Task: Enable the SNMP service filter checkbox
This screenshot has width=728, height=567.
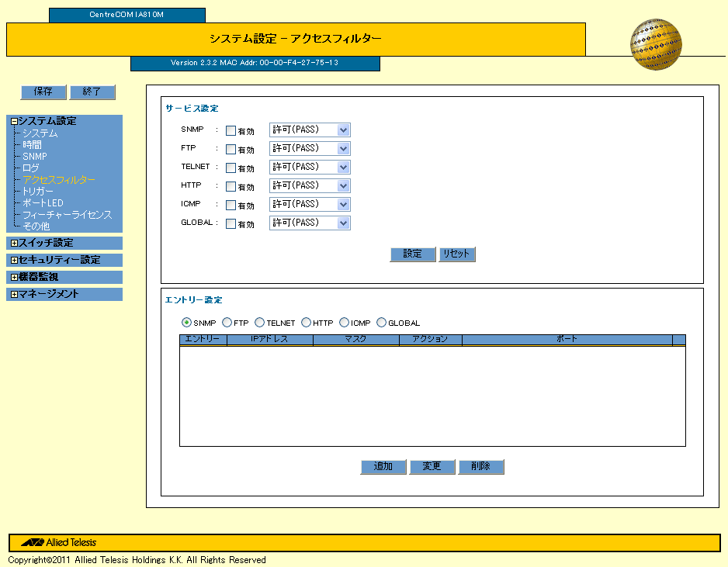Action: (231, 131)
